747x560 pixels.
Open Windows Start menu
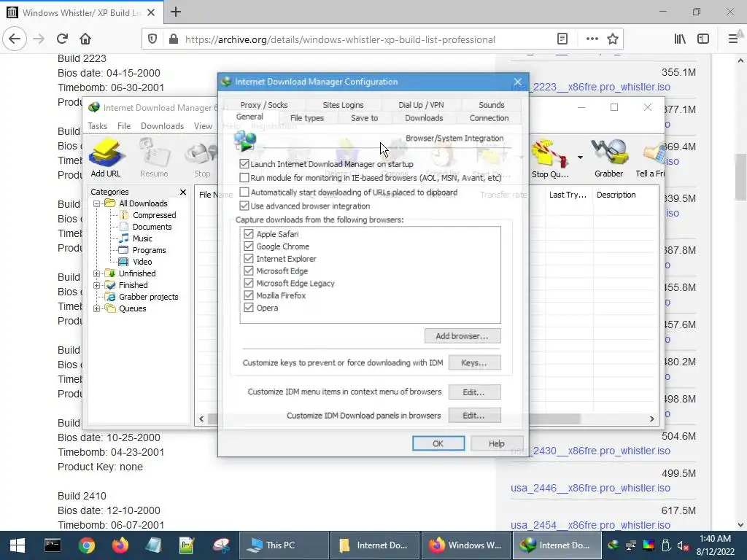(18, 545)
